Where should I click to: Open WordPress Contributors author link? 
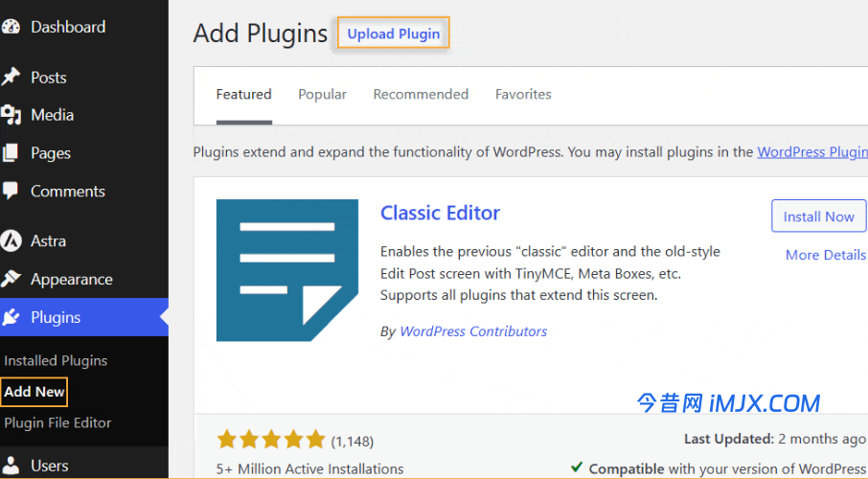coord(473,331)
